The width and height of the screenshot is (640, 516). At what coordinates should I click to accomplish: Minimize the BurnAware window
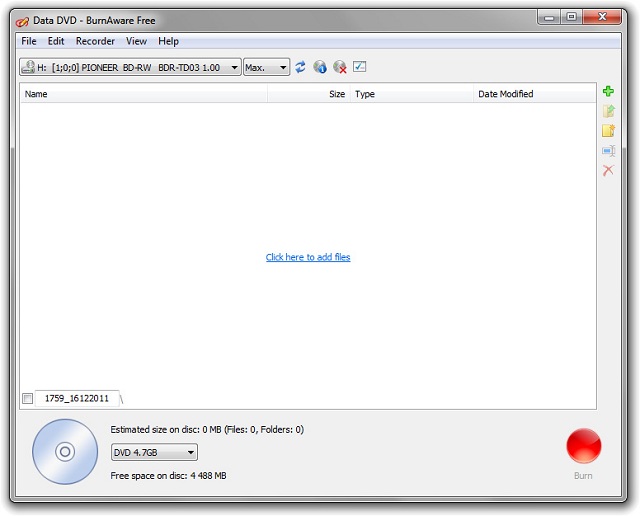tap(549, 18)
